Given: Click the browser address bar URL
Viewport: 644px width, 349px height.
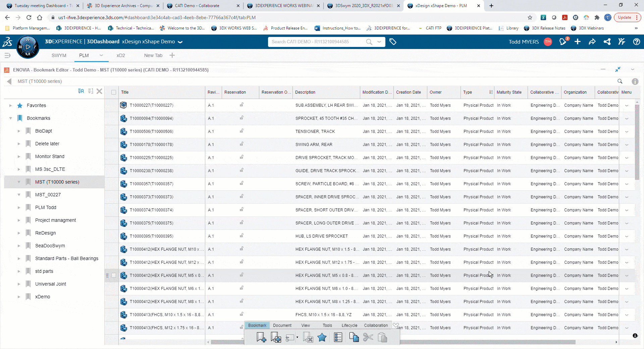Looking at the screenshot, I should coord(157,17).
